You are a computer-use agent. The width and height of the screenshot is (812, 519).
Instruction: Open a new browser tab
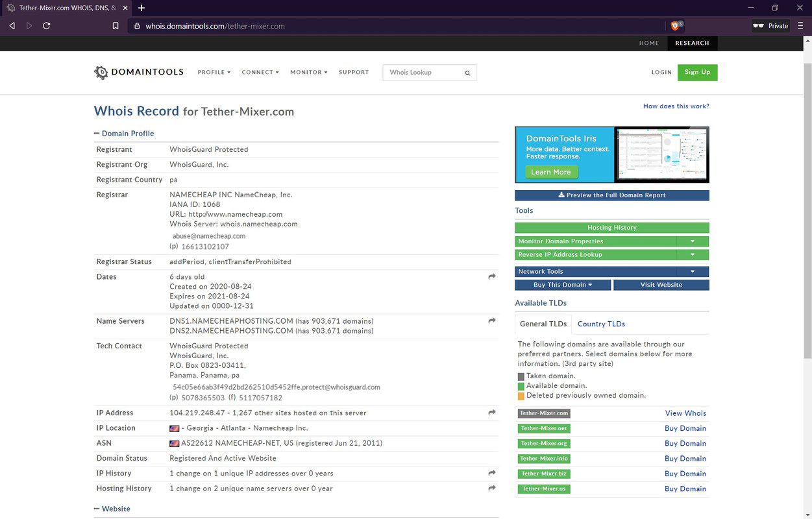point(141,8)
